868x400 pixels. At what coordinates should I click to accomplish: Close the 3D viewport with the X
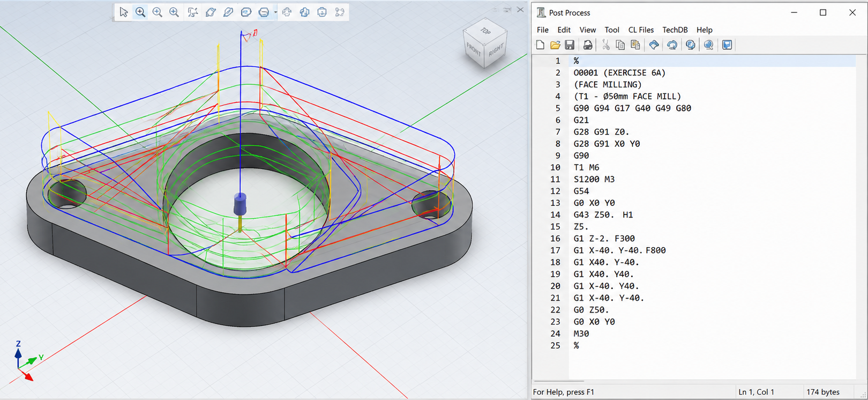[520, 10]
